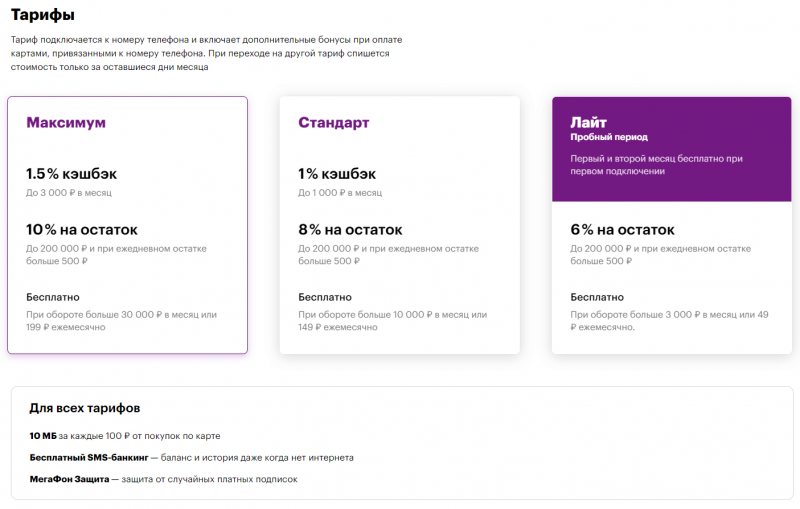Viewport: 800px width, 509px height.
Task: Click the 10 МБ bonus line
Action: point(125,436)
